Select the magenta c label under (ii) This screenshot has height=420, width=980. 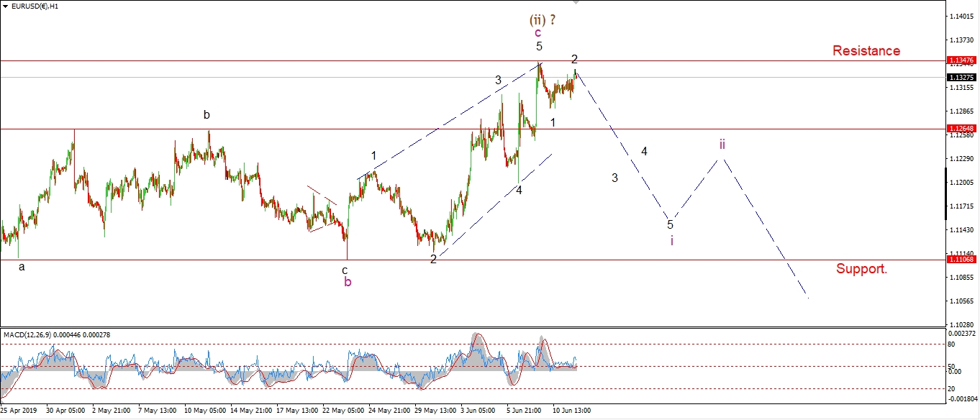pyautogui.click(x=537, y=32)
